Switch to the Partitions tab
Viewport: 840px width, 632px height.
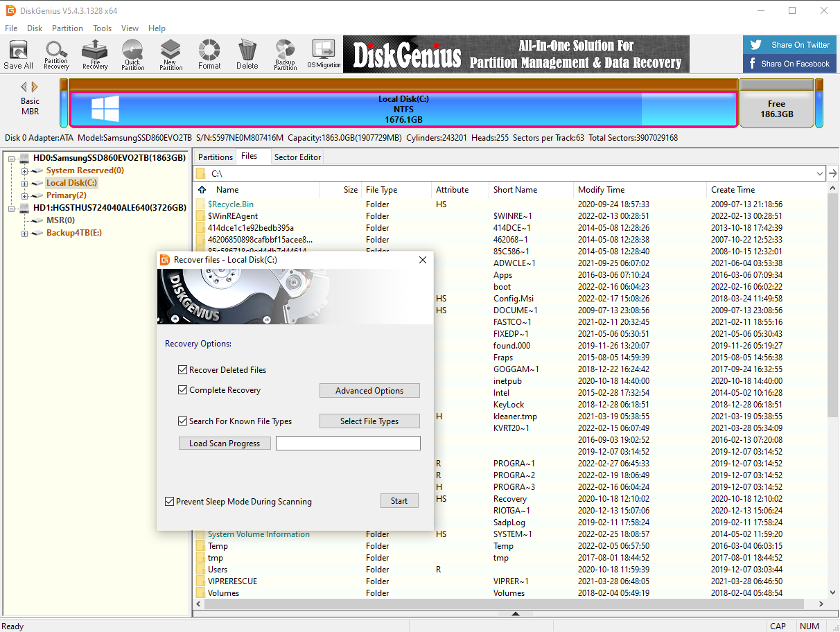(x=216, y=157)
